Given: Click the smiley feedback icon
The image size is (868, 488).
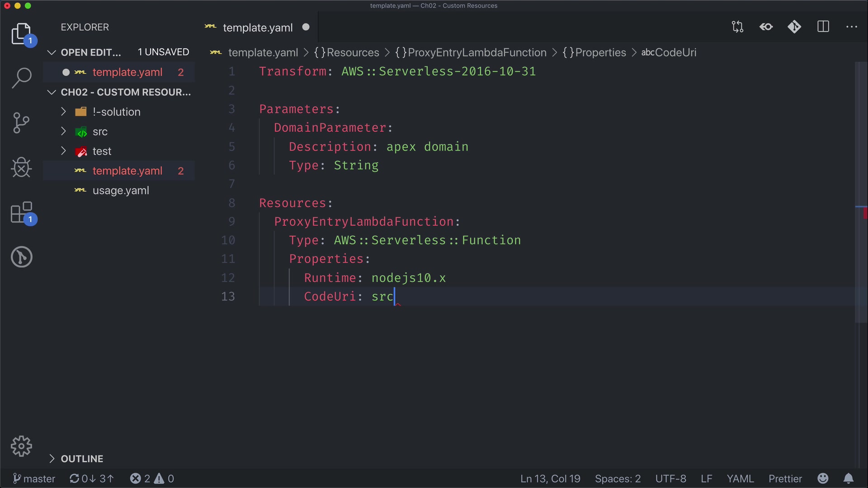Looking at the screenshot, I should pyautogui.click(x=823, y=479).
